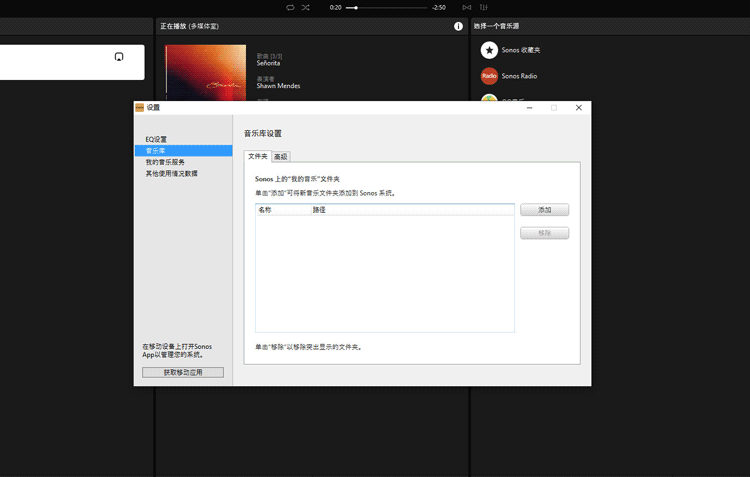
Task: Click the Señorita song title text
Action: pos(268,63)
